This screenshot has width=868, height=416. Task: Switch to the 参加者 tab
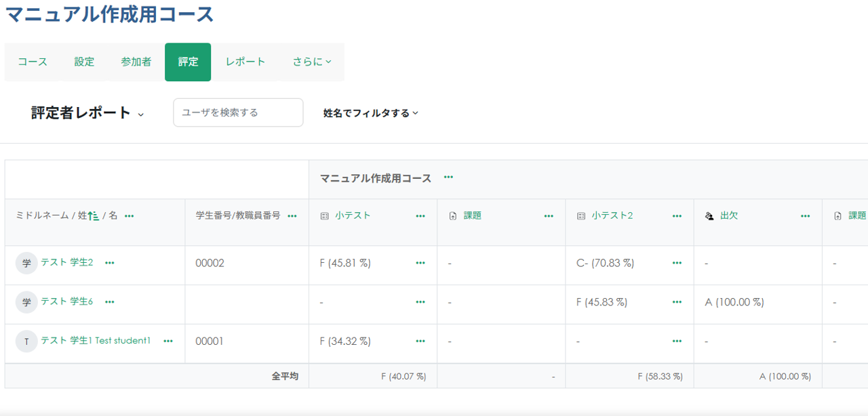[x=136, y=62]
